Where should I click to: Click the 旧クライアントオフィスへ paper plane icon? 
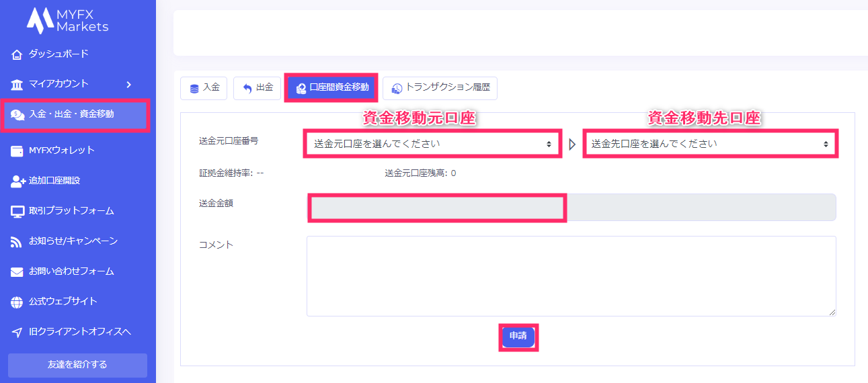17,332
